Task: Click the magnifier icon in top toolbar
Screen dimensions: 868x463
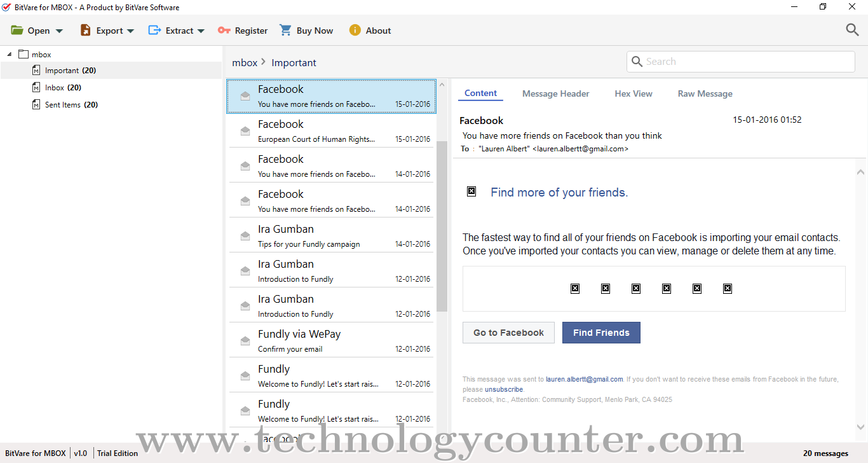Action: 852,29
